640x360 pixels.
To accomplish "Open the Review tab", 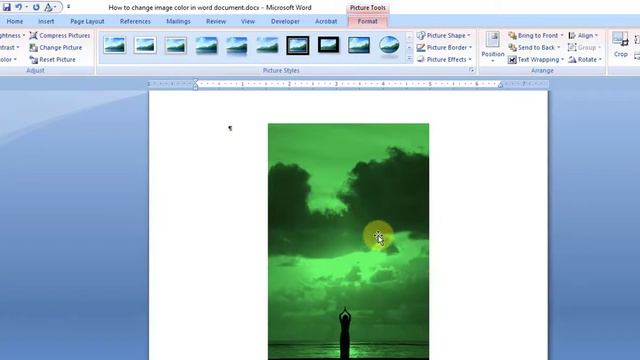I will click(x=216, y=21).
